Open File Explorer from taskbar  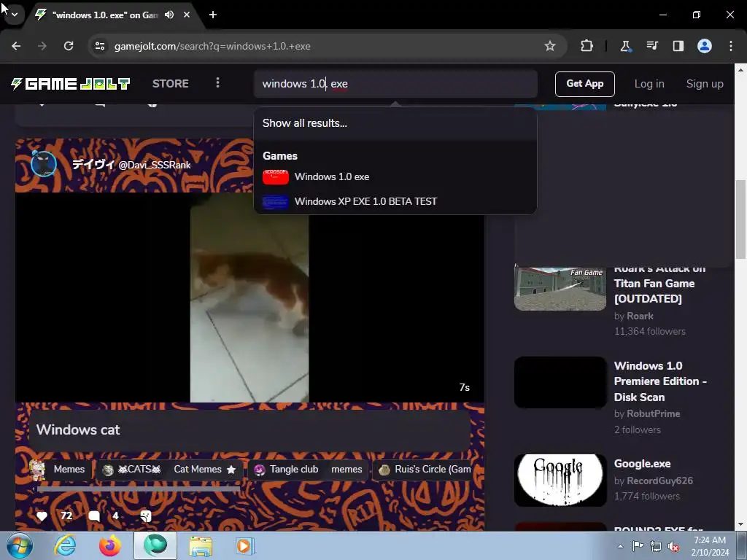(201, 545)
